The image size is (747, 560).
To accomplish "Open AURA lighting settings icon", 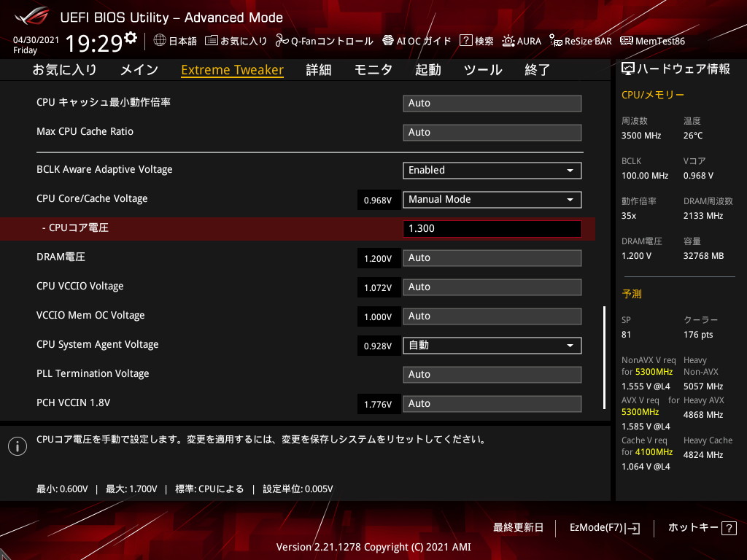I will tap(508, 41).
